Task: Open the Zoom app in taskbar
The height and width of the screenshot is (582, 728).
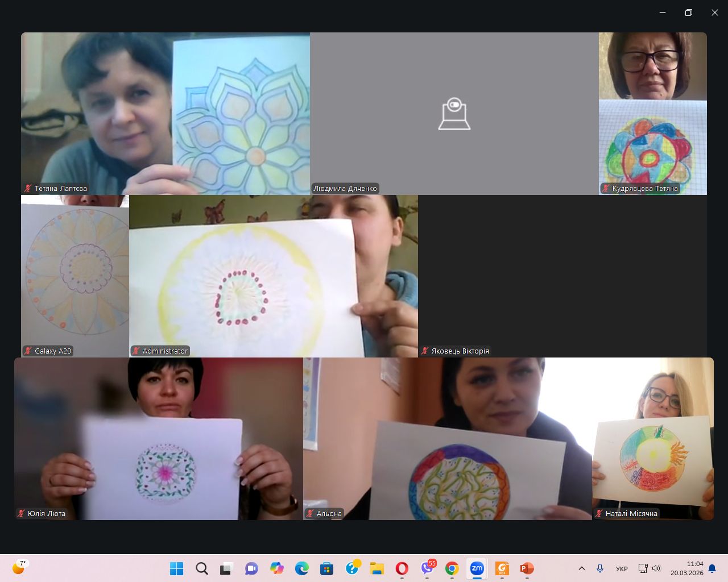Action: coord(477,568)
